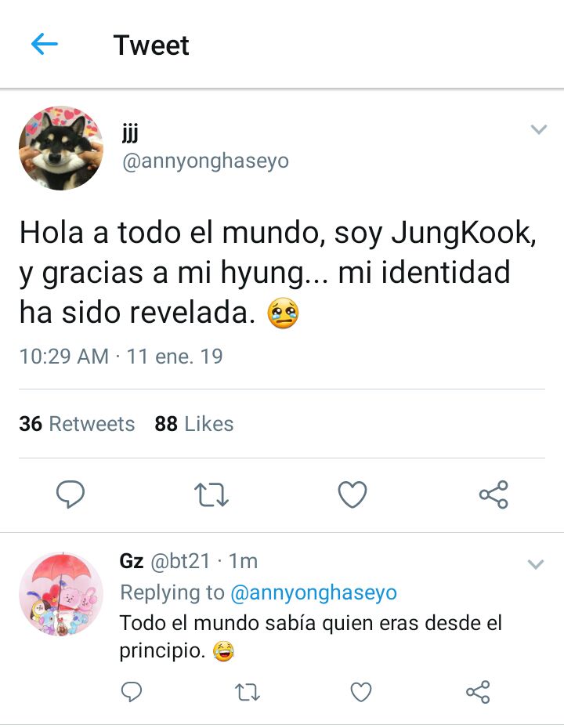Reply to the main JungKook tweet
564x728 pixels.
(x=70, y=494)
